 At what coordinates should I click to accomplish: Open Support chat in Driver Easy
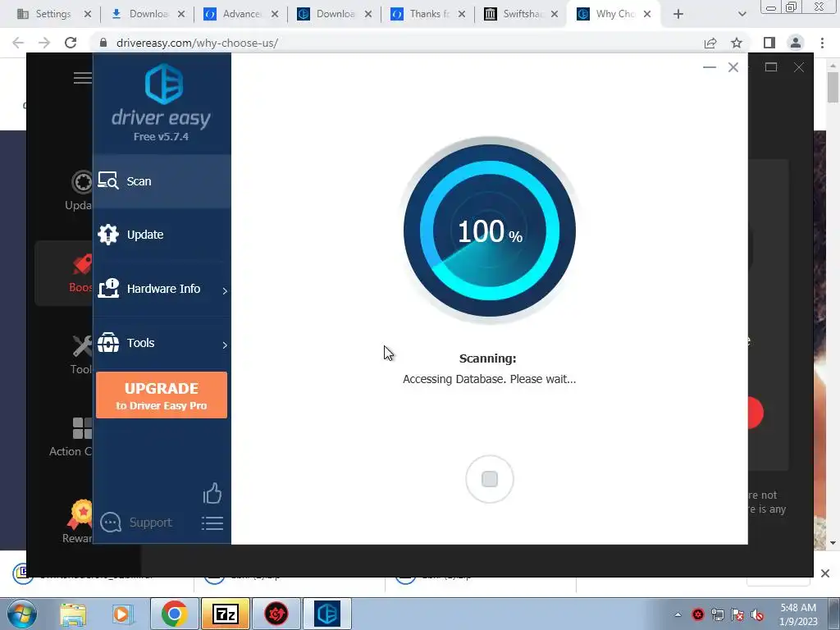[x=136, y=523]
